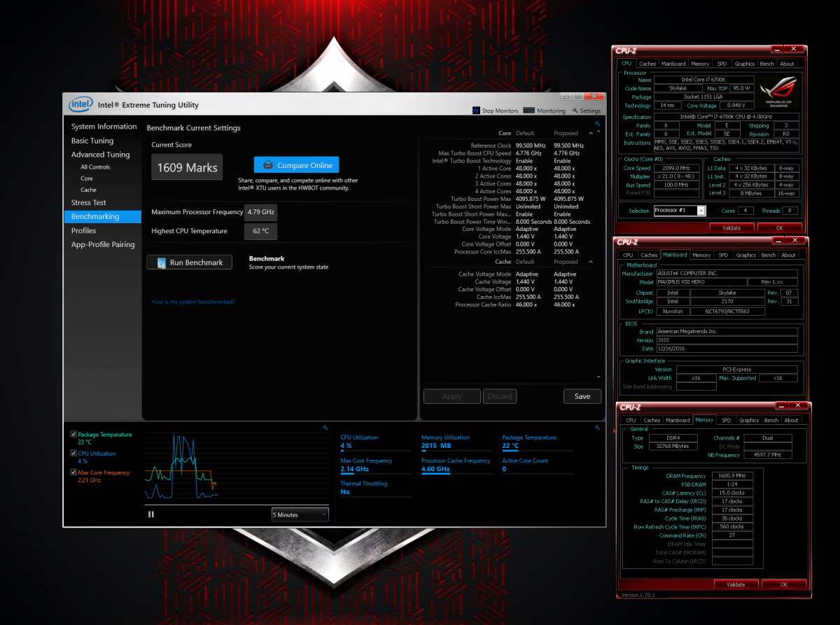Click the 1609 Marks score box

coord(187,167)
